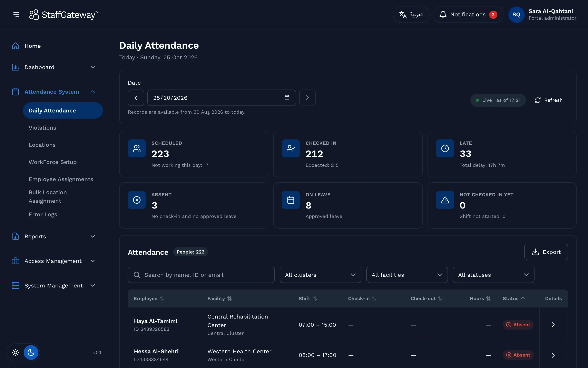Export the attendance table

(x=546, y=252)
